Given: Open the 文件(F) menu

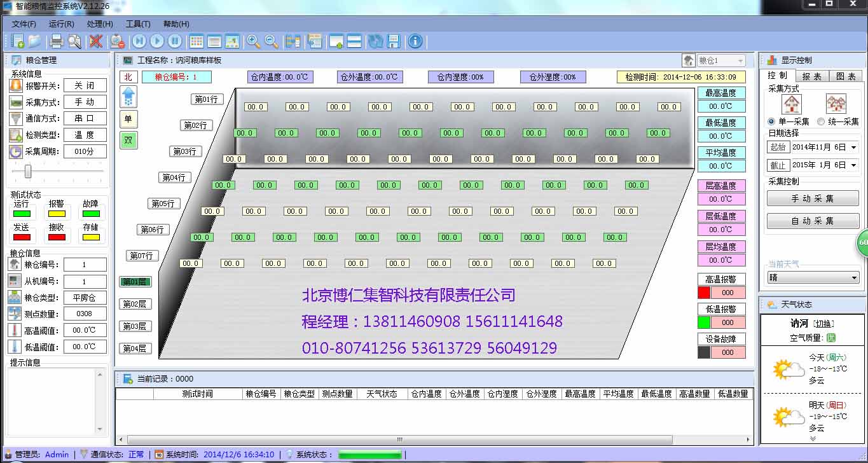Looking at the screenshot, I should point(24,24).
